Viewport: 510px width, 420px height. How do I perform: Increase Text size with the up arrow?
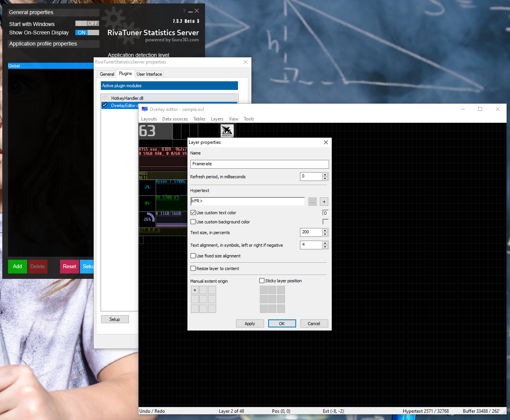(325, 230)
